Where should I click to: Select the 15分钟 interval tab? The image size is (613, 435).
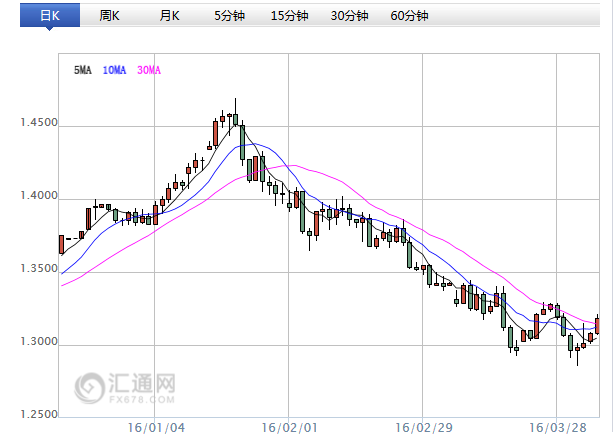point(290,16)
